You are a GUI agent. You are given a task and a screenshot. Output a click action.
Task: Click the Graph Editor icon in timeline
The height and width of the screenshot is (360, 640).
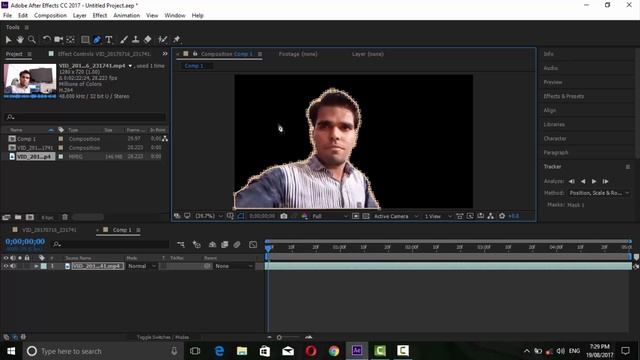click(253, 244)
